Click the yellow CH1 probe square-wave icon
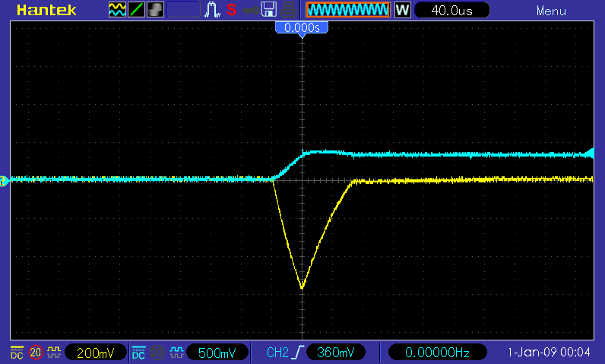Image resolution: width=605 pixels, height=364 pixels. 54,353
